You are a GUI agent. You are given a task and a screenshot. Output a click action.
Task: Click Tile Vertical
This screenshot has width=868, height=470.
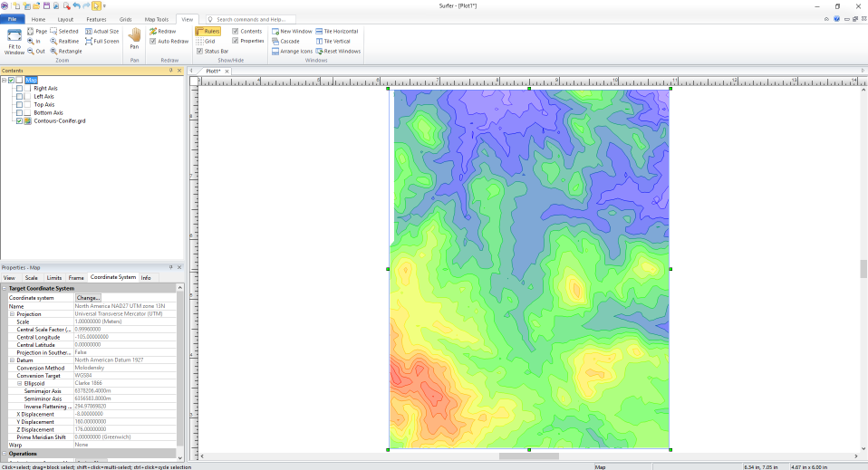[333, 42]
